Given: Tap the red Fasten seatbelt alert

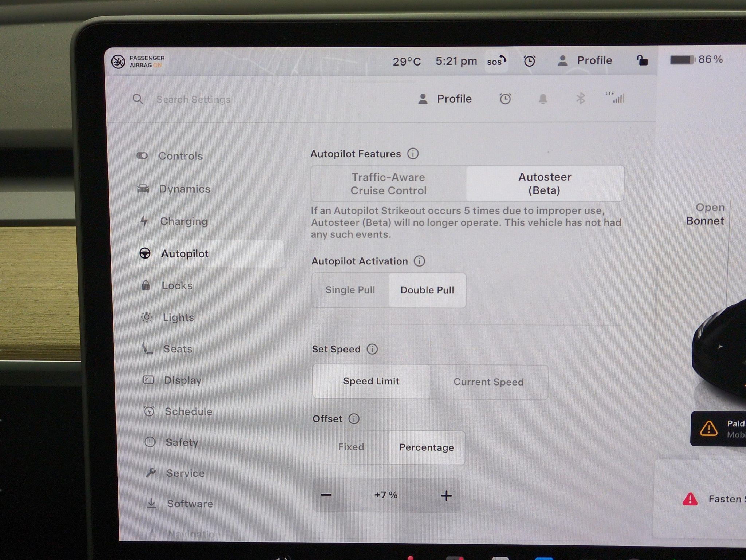Looking at the screenshot, I should tap(714, 499).
